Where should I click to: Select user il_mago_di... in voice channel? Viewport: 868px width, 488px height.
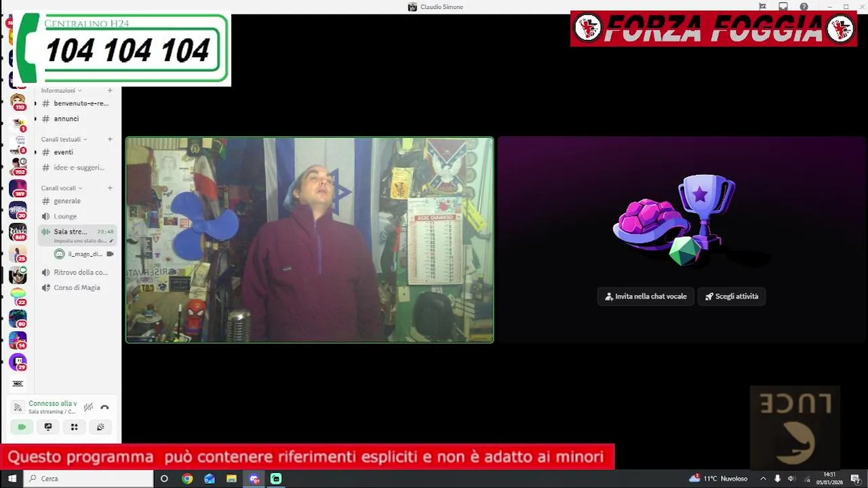(x=83, y=254)
